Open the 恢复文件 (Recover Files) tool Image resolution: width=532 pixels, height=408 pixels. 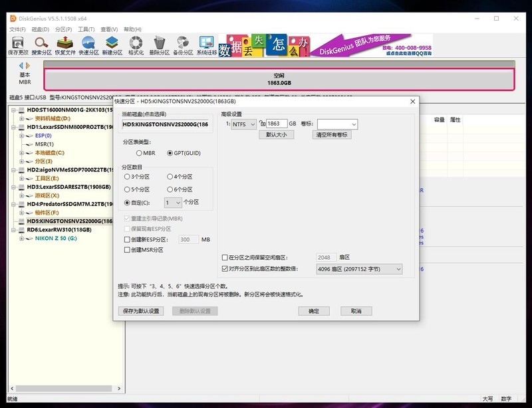pos(65,45)
